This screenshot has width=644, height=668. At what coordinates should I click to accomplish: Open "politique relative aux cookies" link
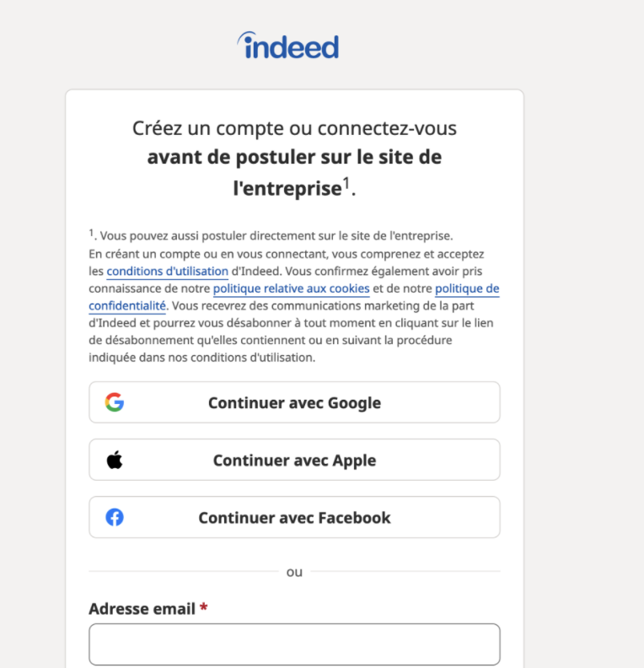(291, 288)
